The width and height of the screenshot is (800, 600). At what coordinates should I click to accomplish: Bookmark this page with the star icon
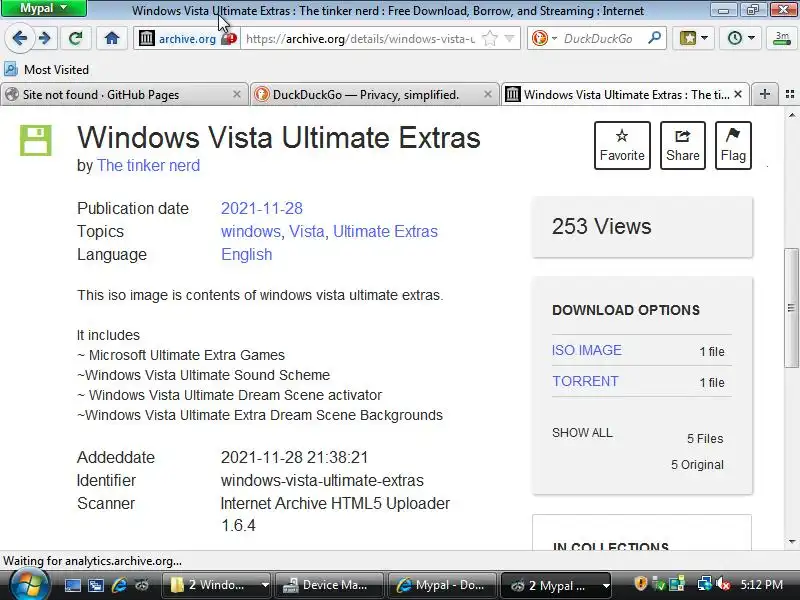pos(489,38)
